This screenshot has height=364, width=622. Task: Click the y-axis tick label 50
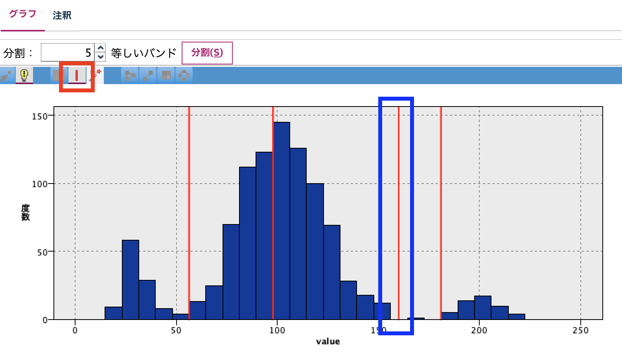42,252
